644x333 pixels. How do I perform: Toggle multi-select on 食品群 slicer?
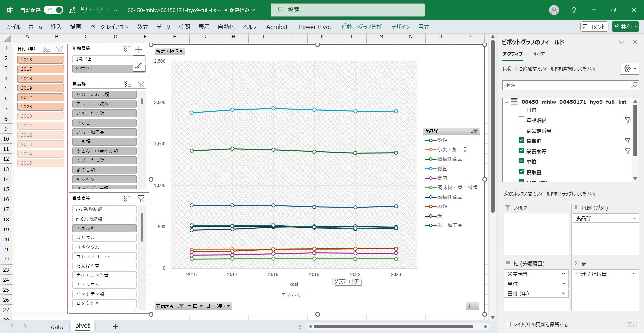coord(128,84)
